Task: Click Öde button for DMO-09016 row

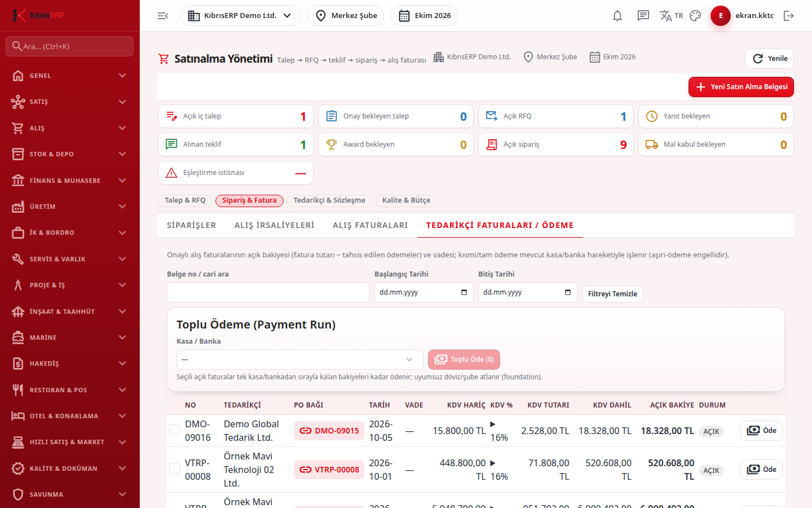Action: pos(761,431)
